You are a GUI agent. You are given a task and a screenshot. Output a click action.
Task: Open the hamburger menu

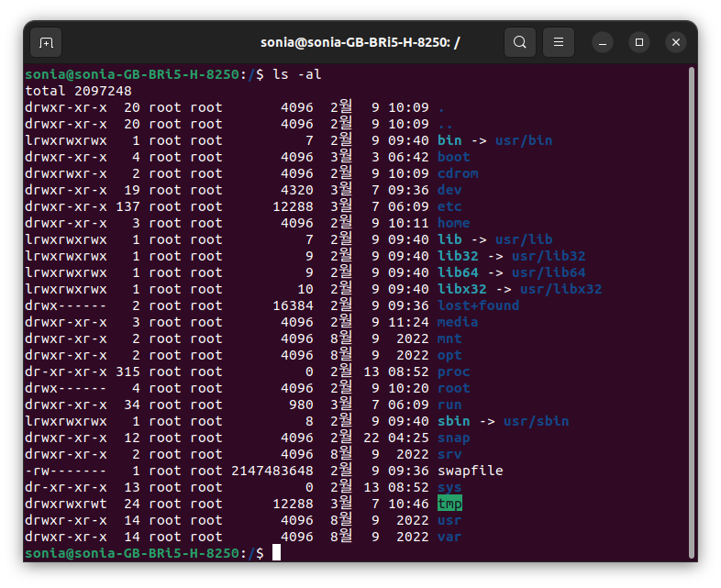559,42
